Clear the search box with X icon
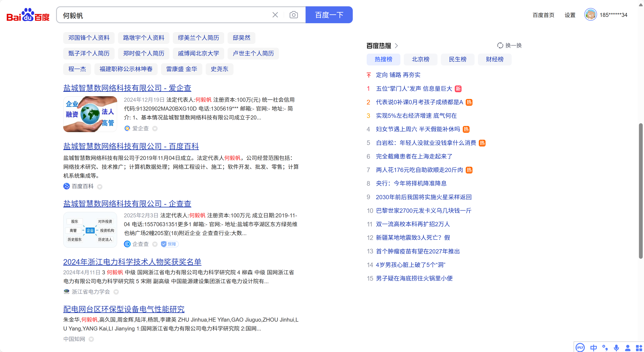 tap(275, 15)
